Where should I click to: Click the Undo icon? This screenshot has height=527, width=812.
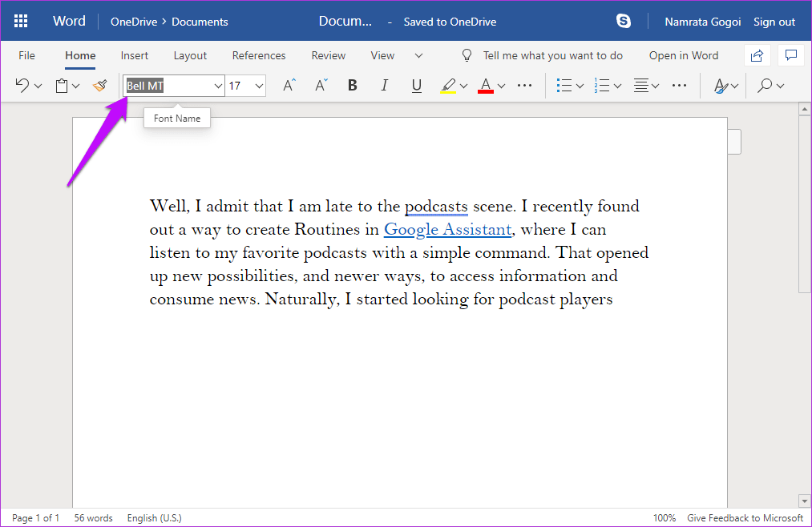(x=22, y=86)
